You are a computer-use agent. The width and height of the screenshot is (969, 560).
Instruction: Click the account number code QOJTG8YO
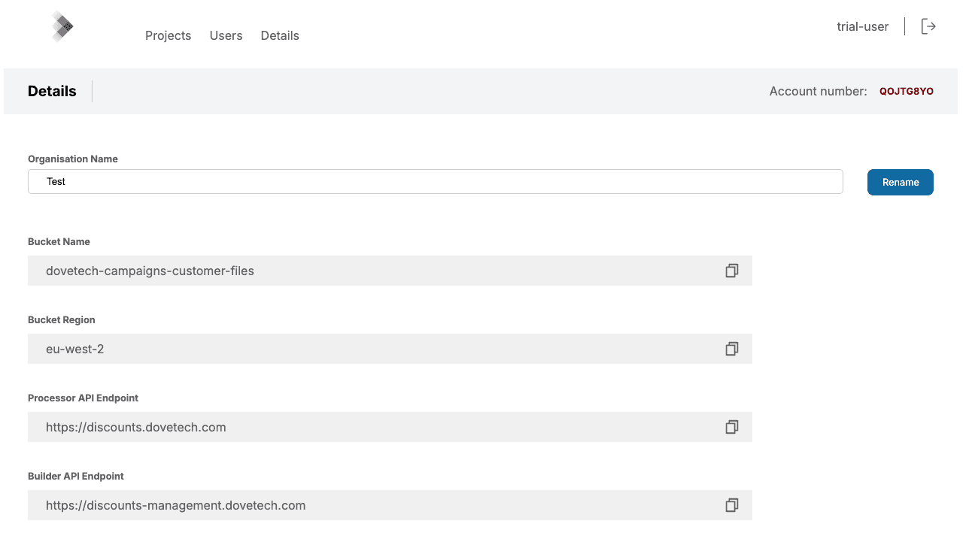coord(906,92)
